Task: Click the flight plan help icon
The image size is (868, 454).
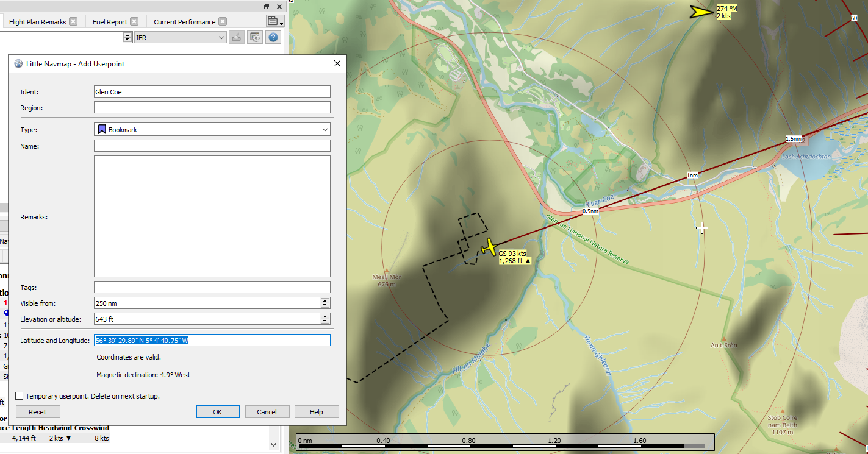Action: pyautogui.click(x=273, y=38)
